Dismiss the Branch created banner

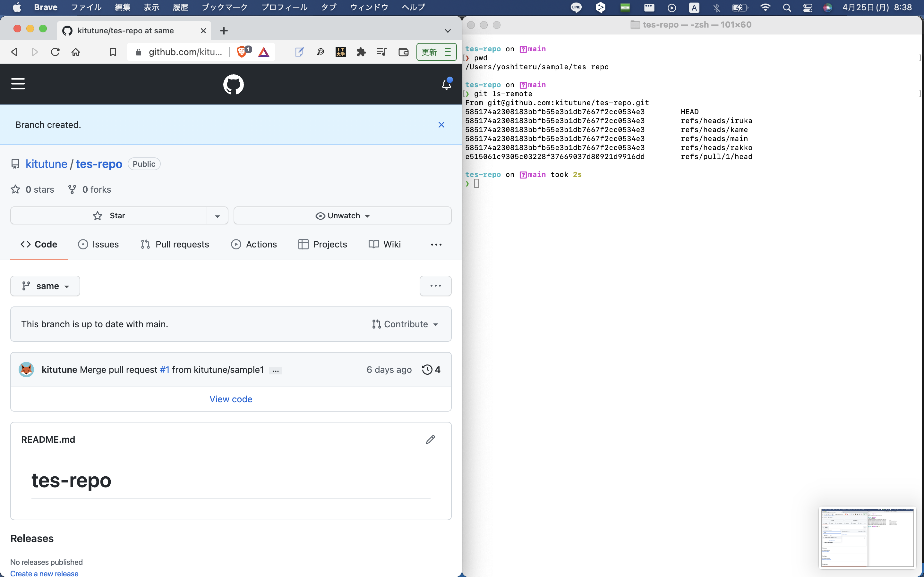441,124
